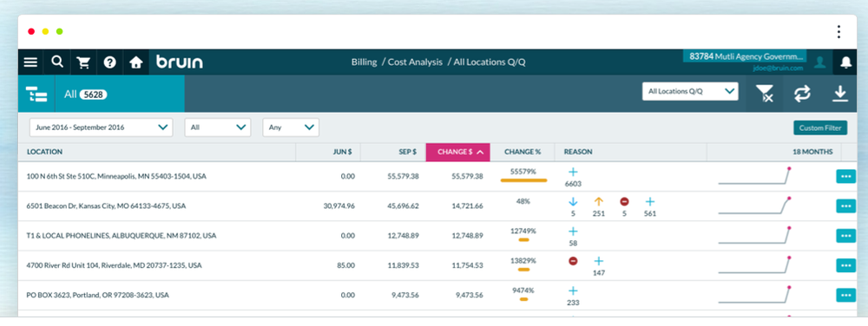Viewport: 868px width, 326px height.
Task: Click 18-month sparkline for Kansas City row
Action: [x=754, y=205]
